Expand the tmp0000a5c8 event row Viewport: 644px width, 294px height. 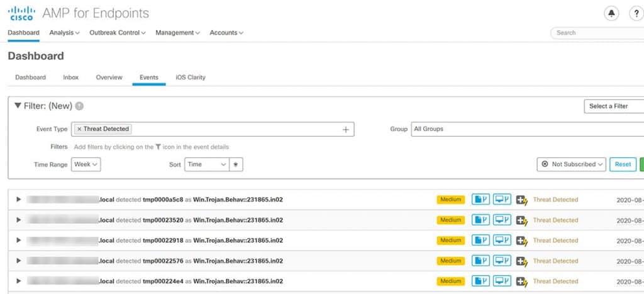pyautogui.click(x=18, y=200)
